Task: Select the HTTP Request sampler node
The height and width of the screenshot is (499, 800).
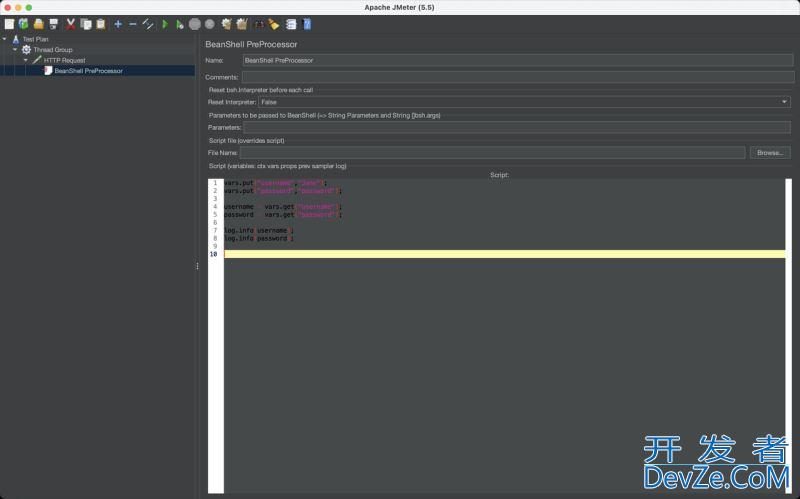Action: point(64,60)
